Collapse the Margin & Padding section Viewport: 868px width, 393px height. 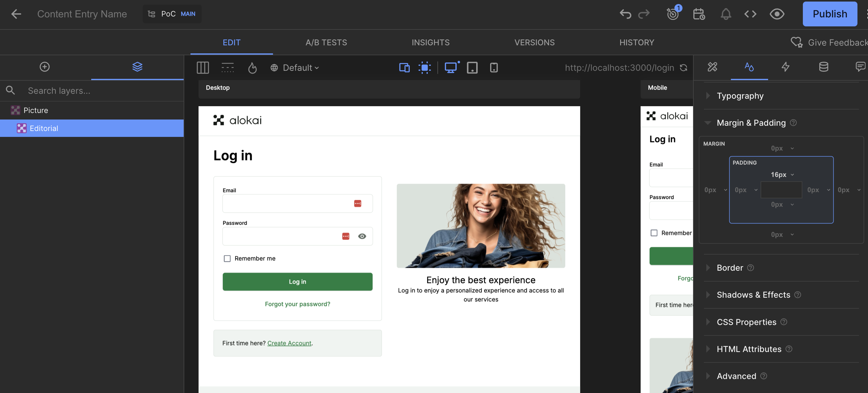751,123
